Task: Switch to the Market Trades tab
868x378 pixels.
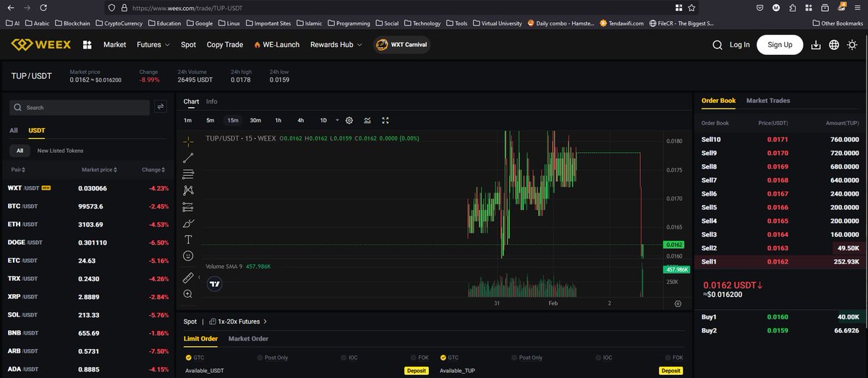Action: pos(768,101)
